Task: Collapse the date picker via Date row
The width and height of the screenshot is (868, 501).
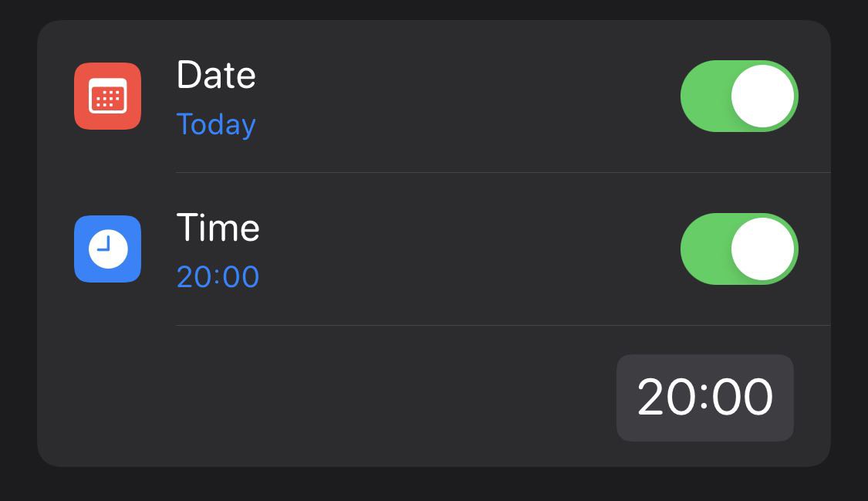Action: 434,96
